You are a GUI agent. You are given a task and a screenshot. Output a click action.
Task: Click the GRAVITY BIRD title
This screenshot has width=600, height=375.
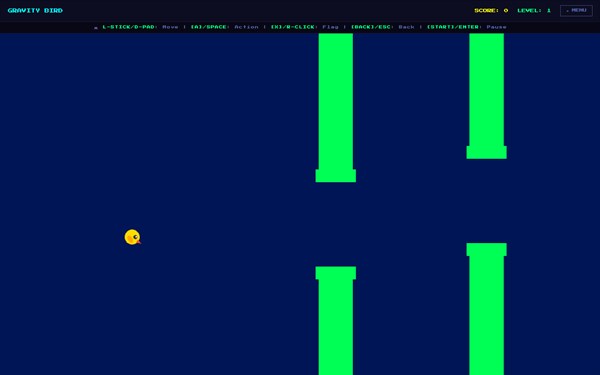pos(35,10)
